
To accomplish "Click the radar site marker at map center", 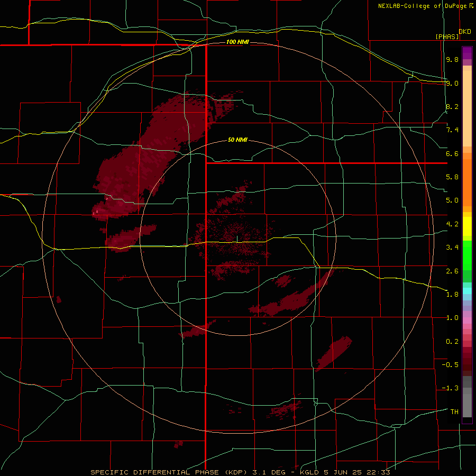I will (237, 239).
